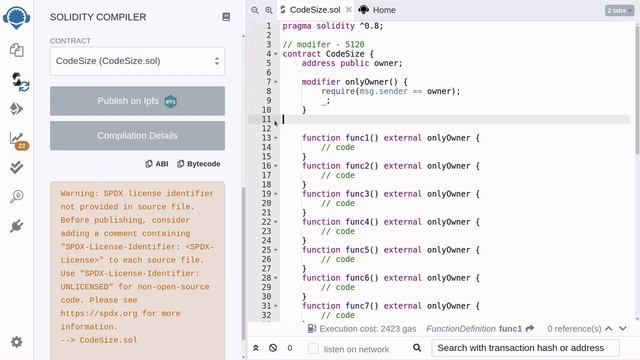Viewport: 640px width, 360px height.
Task: Click the '0 reference(s)' label
Action: (574, 329)
